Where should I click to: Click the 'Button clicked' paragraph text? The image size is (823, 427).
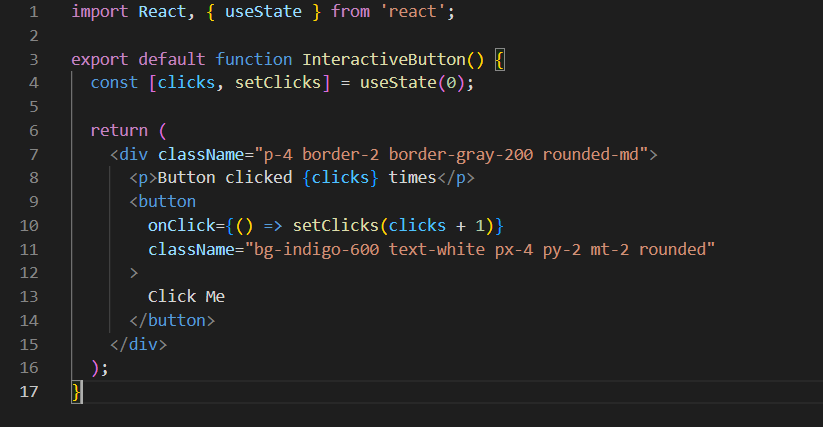225,178
